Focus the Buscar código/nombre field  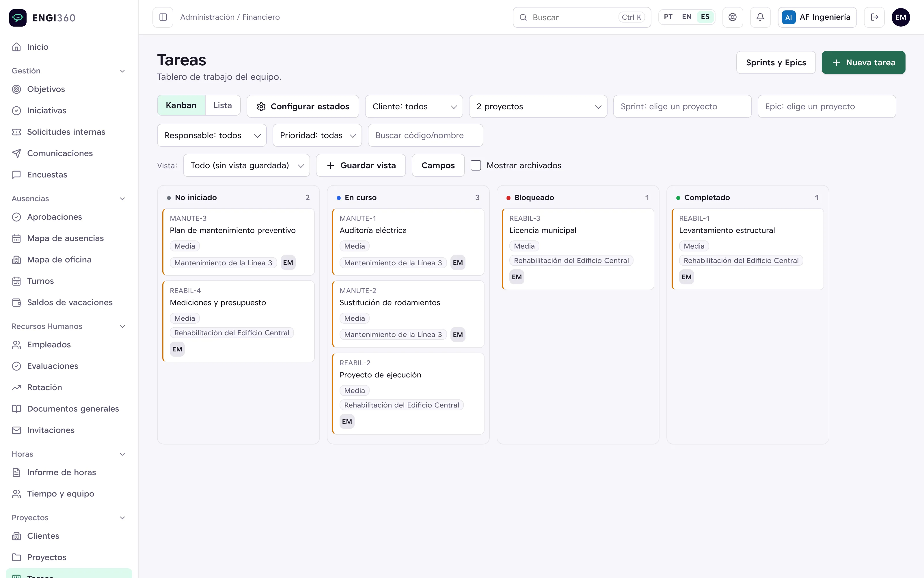(x=425, y=135)
